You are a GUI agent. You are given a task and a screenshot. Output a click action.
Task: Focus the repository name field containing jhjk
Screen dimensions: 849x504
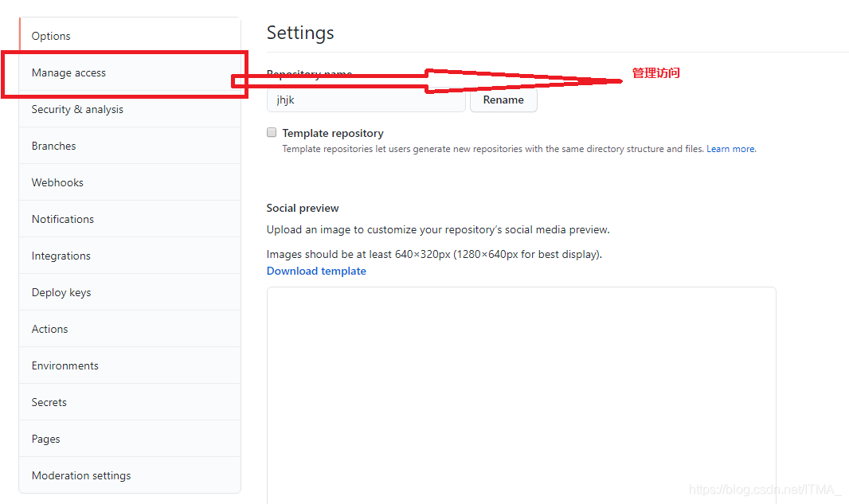click(366, 100)
